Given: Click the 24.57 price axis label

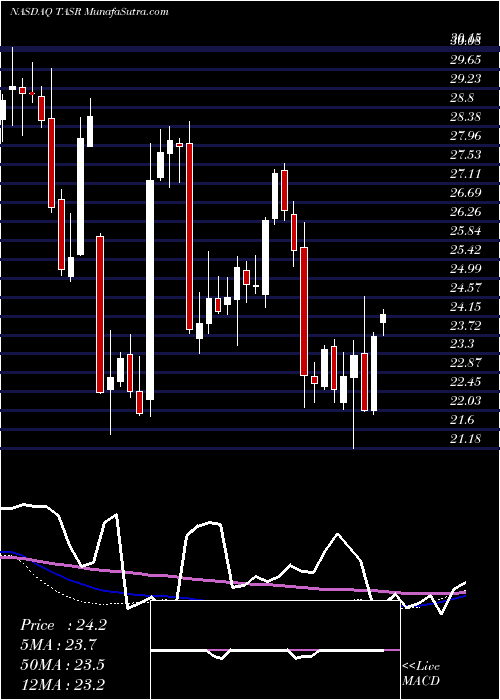Looking at the screenshot, I should (x=466, y=288).
